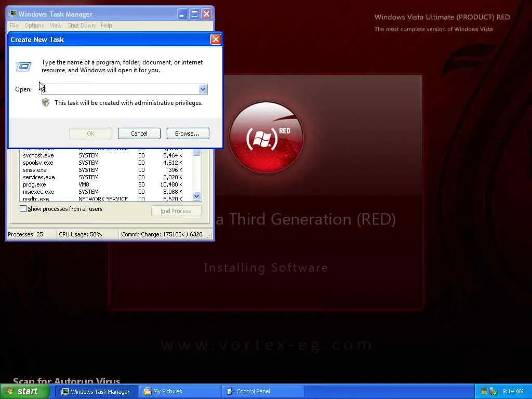Image resolution: width=532 pixels, height=399 pixels.
Task: Switch to My Pictures in the taskbar
Action: [167, 391]
